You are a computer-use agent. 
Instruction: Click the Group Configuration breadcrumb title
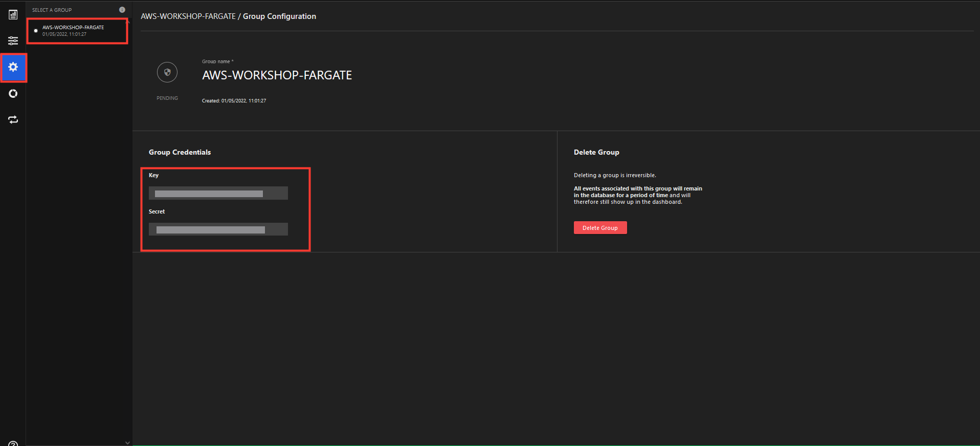tap(279, 16)
